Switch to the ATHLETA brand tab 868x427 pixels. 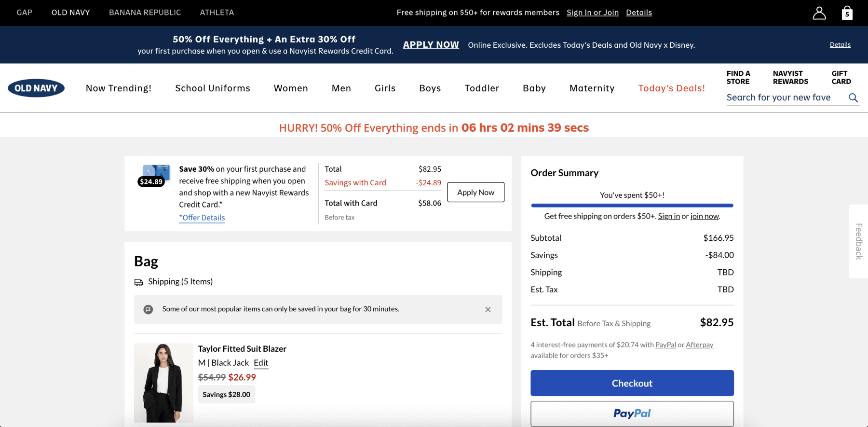[x=217, y=13]
